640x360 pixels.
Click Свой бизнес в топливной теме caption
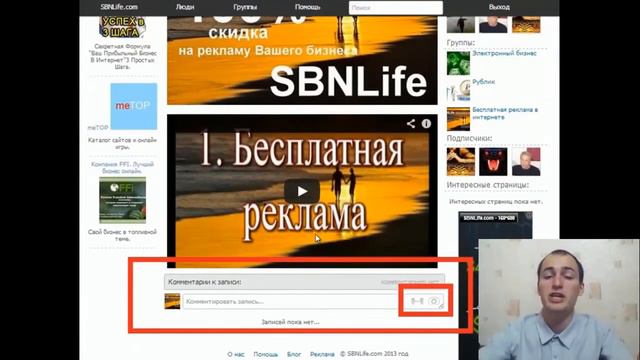(x=122, y=235)
